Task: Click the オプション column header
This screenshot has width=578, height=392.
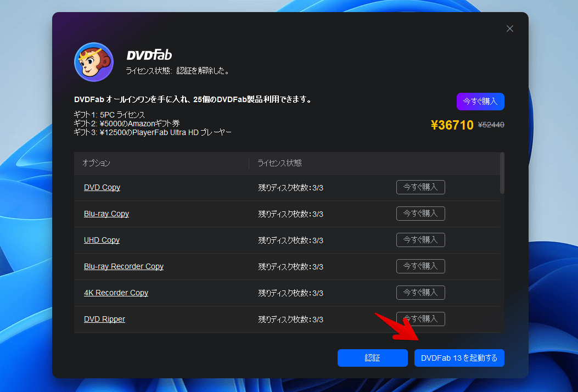Action: (x=96, y=163)
